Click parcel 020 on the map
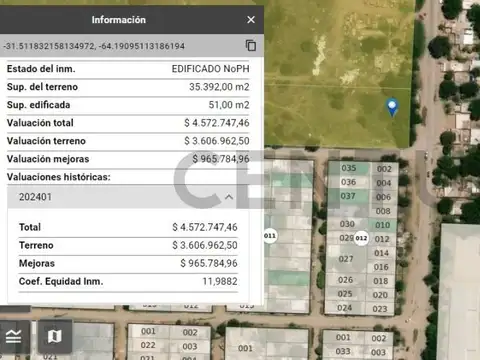 pos(380,295)
